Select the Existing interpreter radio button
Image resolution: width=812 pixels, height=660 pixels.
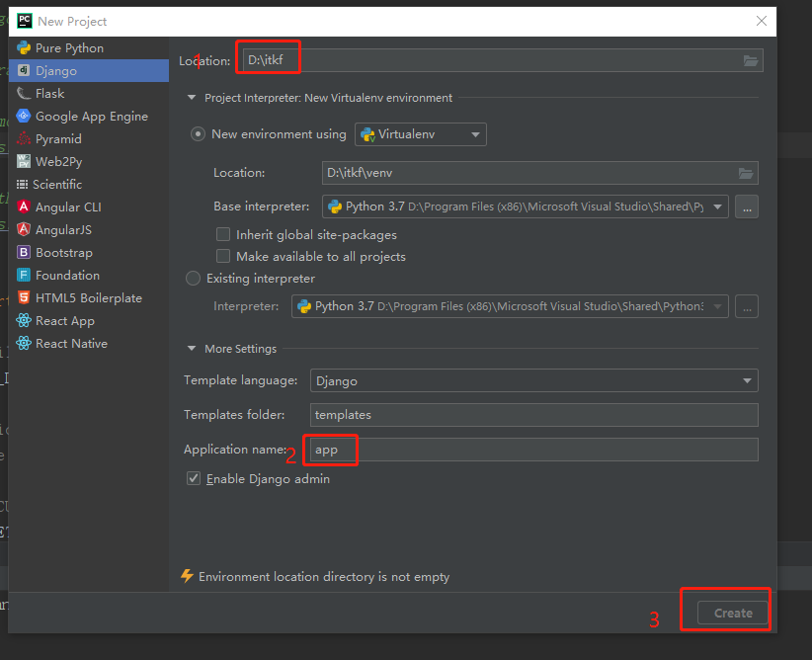pyautogui.click(x=194, y=279)
